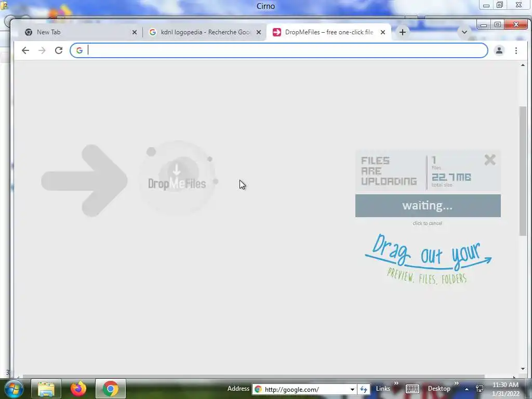Viewport: 532px width, 399px height.
Task: Click the 'click to cancel' link
Action: pos(427,223)
